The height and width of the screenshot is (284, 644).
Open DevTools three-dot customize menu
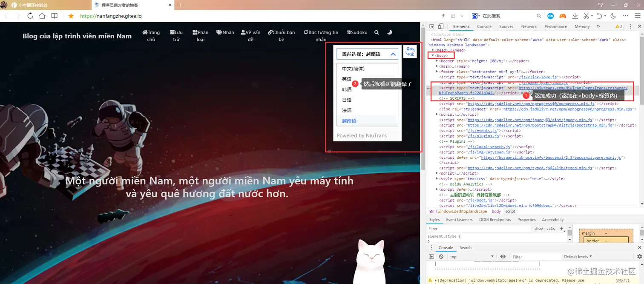631,26
